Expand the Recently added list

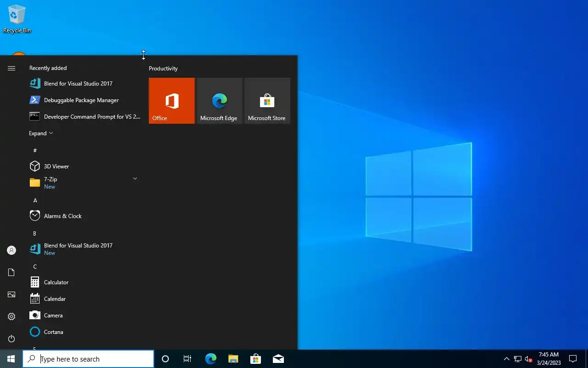tap(41, 133)
